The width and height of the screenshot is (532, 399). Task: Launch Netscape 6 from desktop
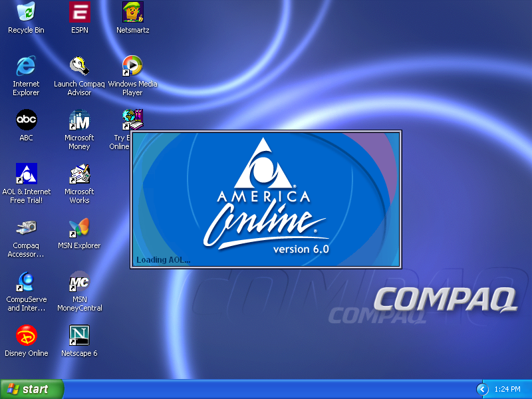(x=79, y=335)
